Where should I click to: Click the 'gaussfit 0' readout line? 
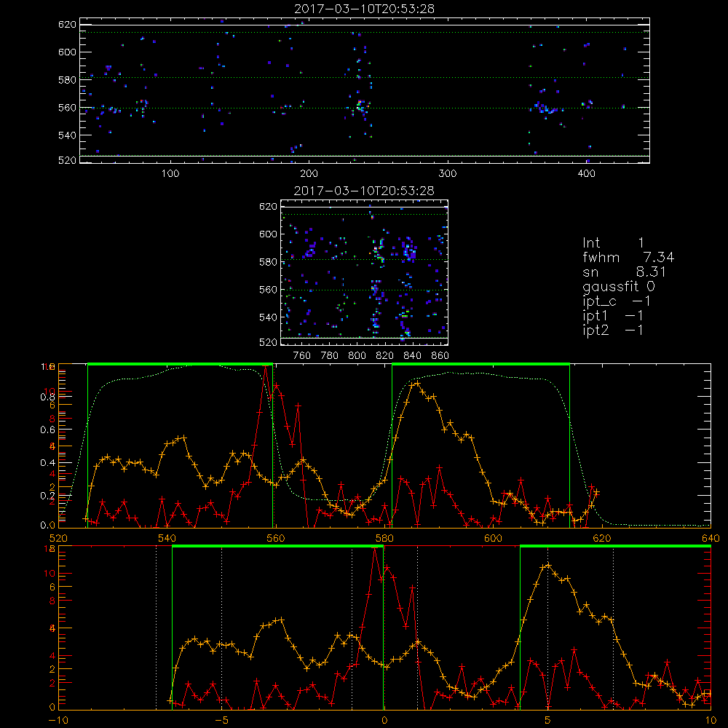618,286
